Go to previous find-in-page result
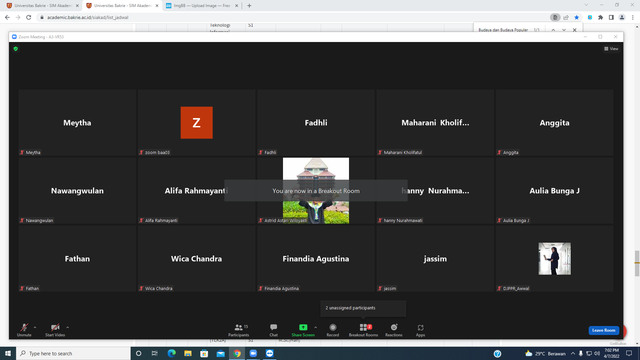Viewport: 640px width, 360px height. tap(553, 30)
